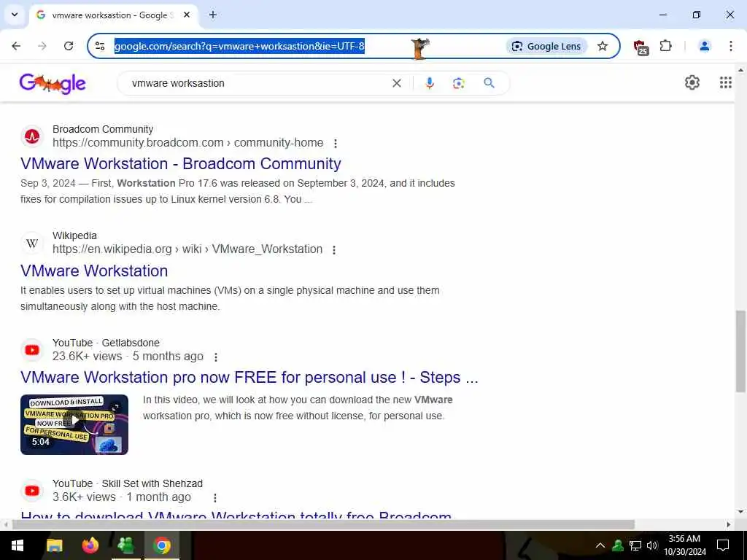
Task: Click the scroll down arrow of vertical scrollbar
Action: coord(740,512)
